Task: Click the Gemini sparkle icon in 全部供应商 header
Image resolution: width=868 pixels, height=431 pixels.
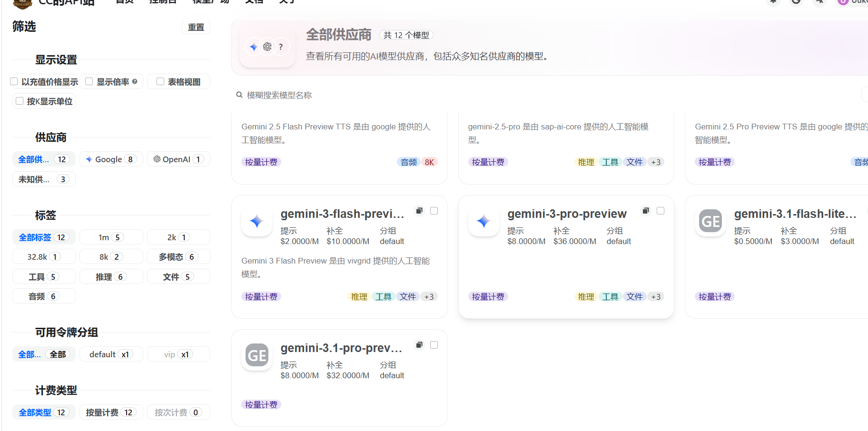Action: point(254,47)
